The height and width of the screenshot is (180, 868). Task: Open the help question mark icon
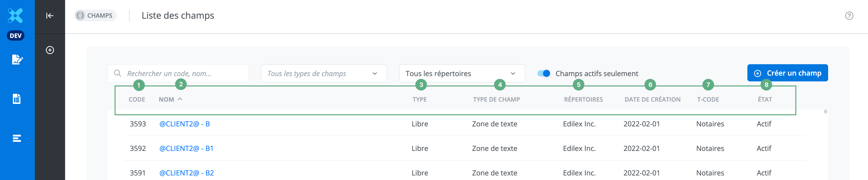[x=849, y=16]
